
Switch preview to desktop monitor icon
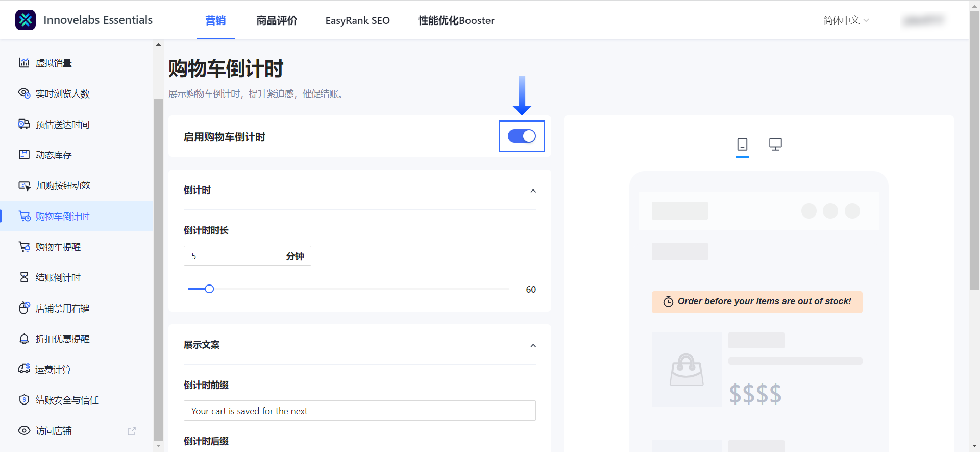coord(775,144)
